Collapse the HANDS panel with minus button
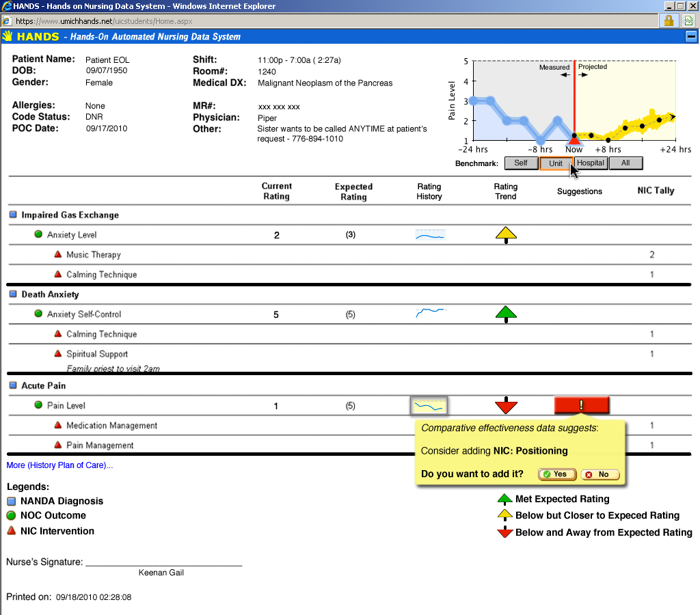Image resolution: width=700 pixels, height=615 pixels. click(x=691, y=37)
